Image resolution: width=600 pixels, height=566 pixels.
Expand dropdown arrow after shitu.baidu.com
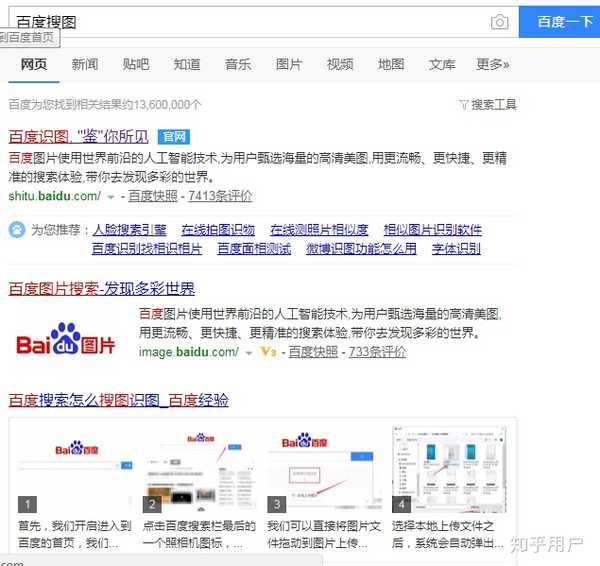(x=111, y=197)
